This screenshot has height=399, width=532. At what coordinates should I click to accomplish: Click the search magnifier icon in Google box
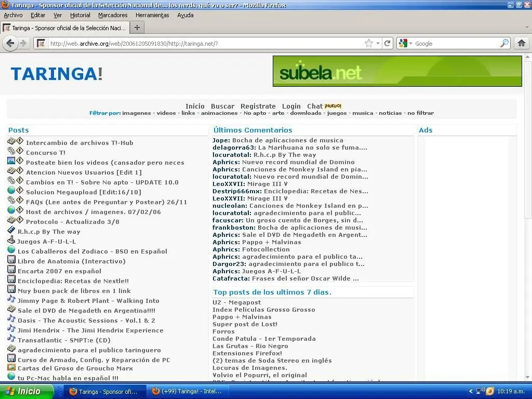pyautogui.click(x=504, y=44)
